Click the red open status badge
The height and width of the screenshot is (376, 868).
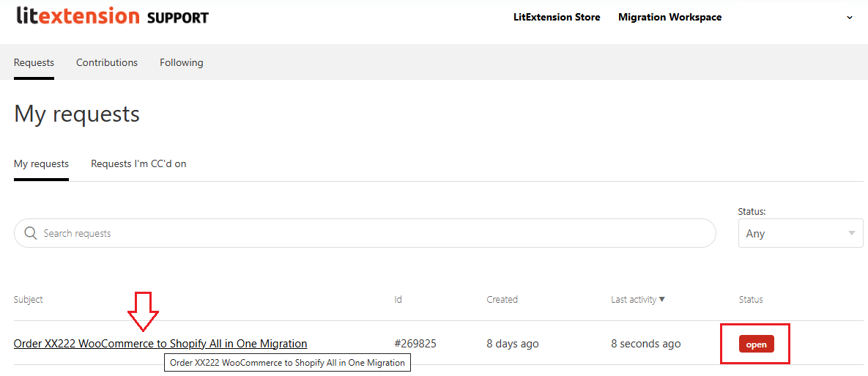point(756,344)
